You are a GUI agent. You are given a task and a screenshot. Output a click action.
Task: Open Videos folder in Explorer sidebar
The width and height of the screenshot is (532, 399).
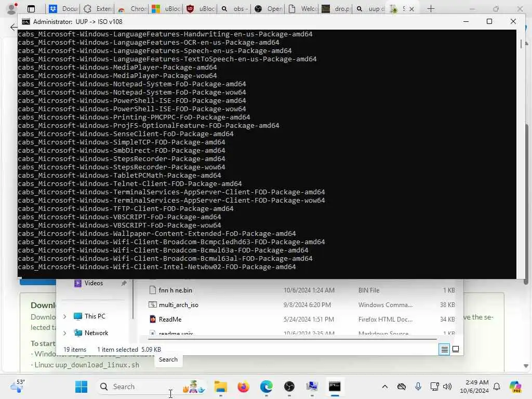pyautogui.click(x=89, y=283)
